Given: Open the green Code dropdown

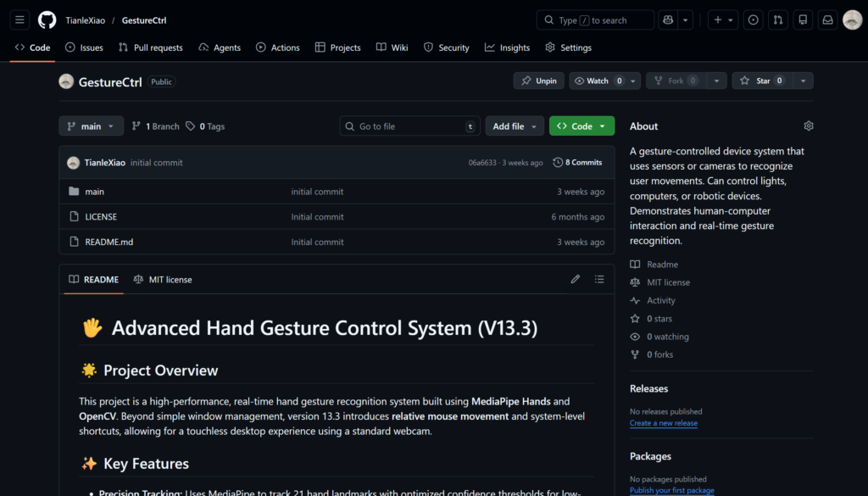Looking at the screenshot, I should tap(581, 126).
